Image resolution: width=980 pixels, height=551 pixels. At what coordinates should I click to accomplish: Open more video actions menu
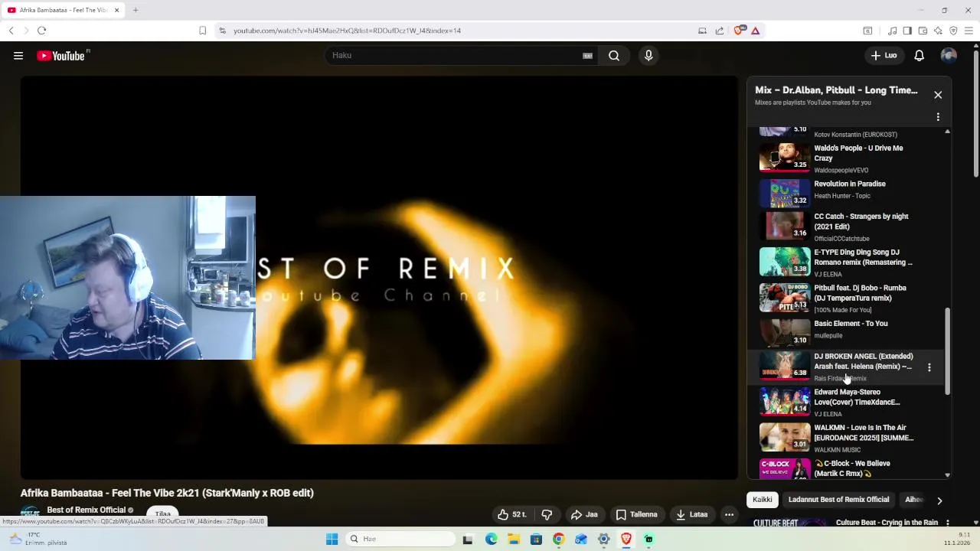[729, 514]
